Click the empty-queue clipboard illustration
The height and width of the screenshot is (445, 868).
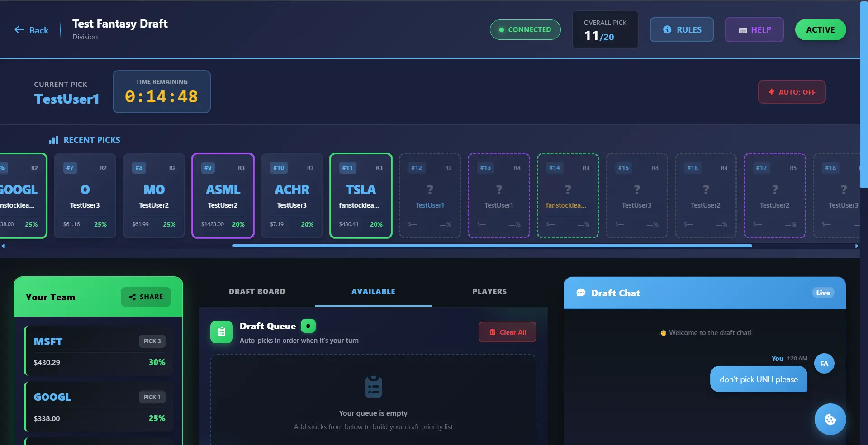click(x=373, y=387)
